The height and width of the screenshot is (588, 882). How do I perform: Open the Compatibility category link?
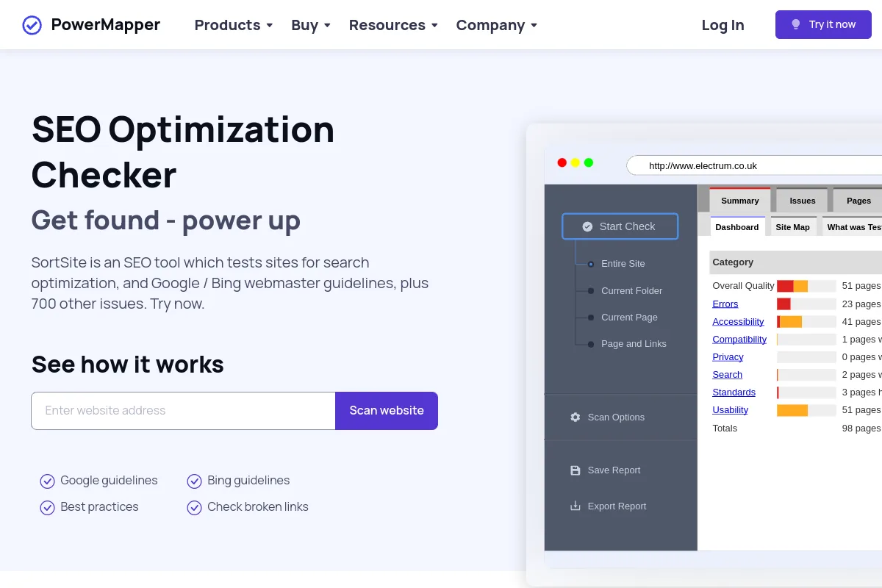coord(739,339)
